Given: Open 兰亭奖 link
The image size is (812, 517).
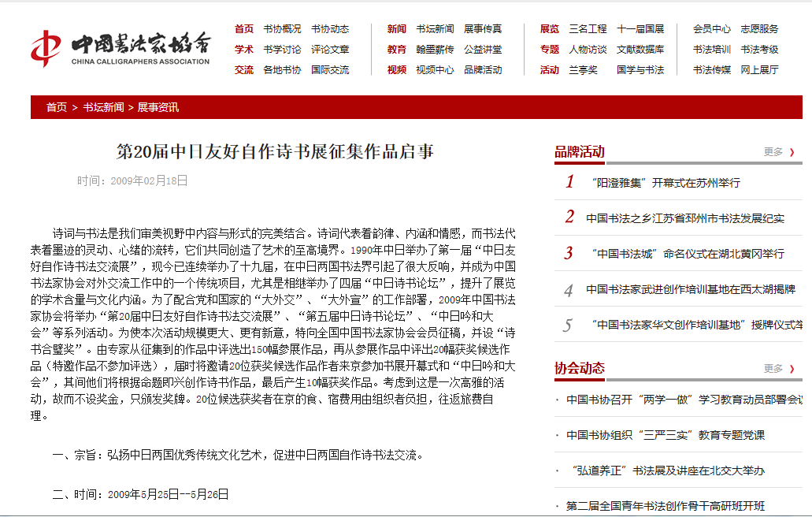Looking at the screenshot, I should click(583, 70).
